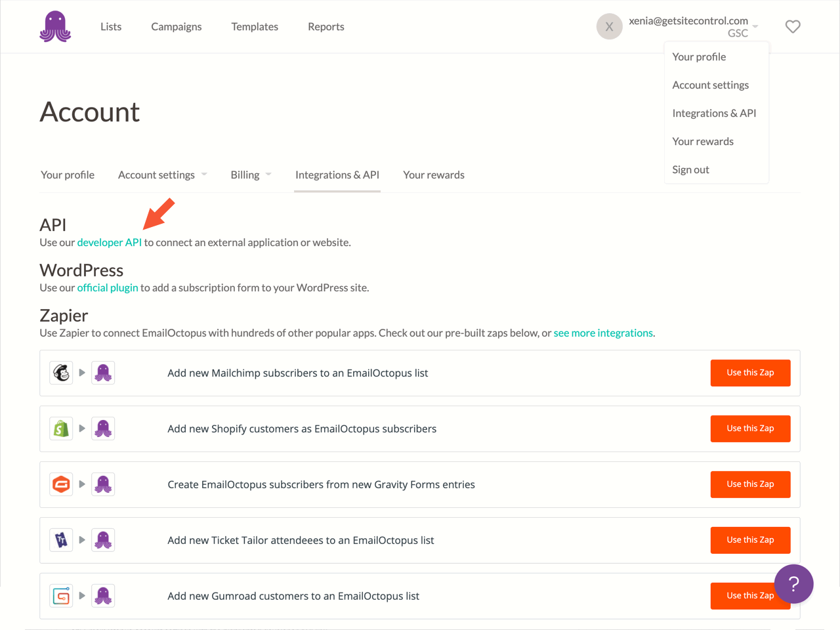840x630 pixels.
Task: Open the purple help question mark bubble
Action: tap(793, 583)
